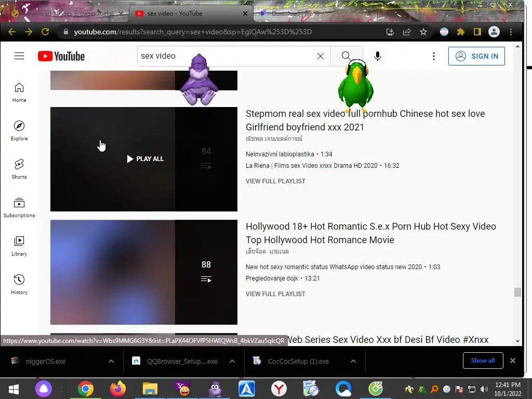Expand options chevron for QQBrowser_Setup download
532x399 pixels.
pos(232,362)
